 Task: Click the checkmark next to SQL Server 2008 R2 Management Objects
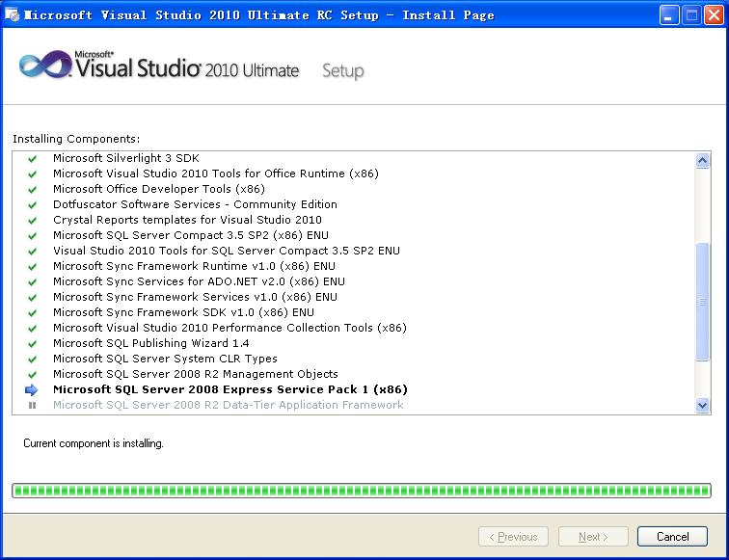[32, 374]
